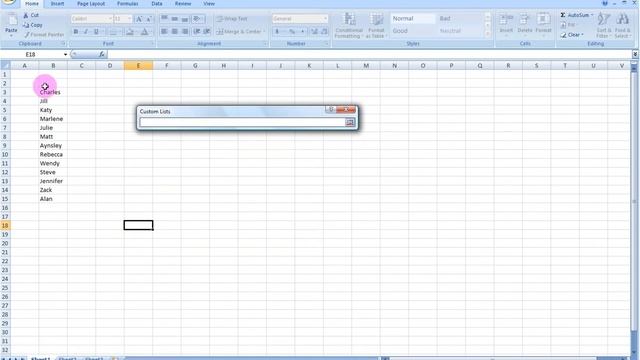The image size is (640, 360).
Task: Open the Review ribbon tab
Action: [x=183, y=4]
